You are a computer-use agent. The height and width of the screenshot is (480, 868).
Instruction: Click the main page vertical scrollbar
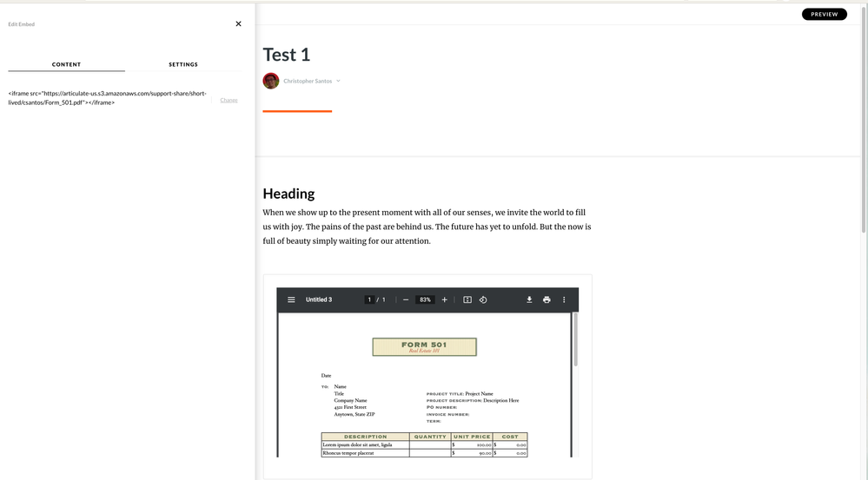[x=864, y=119]
